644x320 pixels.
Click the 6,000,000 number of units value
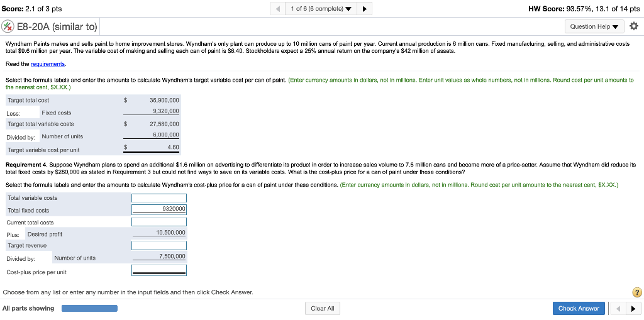(x=165, y=135)
